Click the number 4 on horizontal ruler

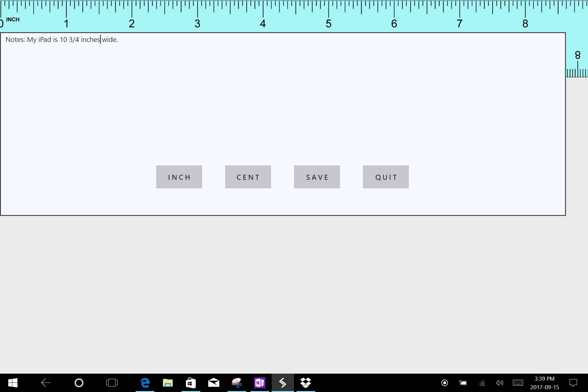click(263, 24)
